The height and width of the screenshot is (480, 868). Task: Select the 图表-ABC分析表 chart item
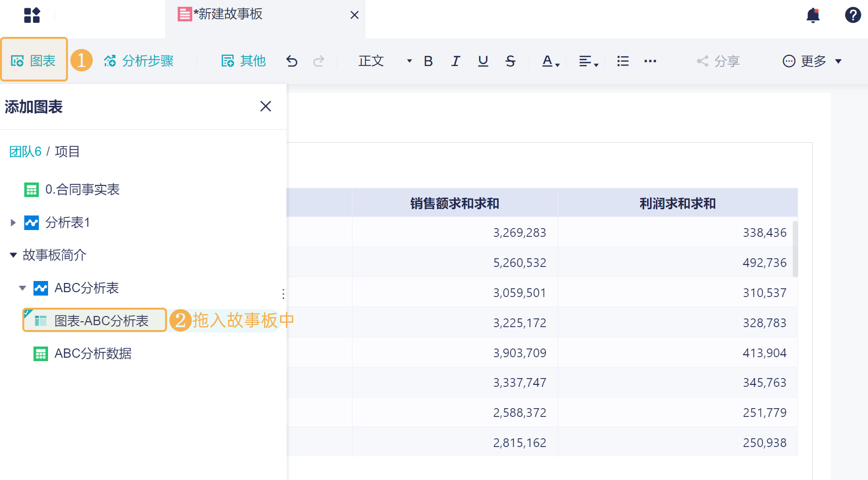(95, 320)
